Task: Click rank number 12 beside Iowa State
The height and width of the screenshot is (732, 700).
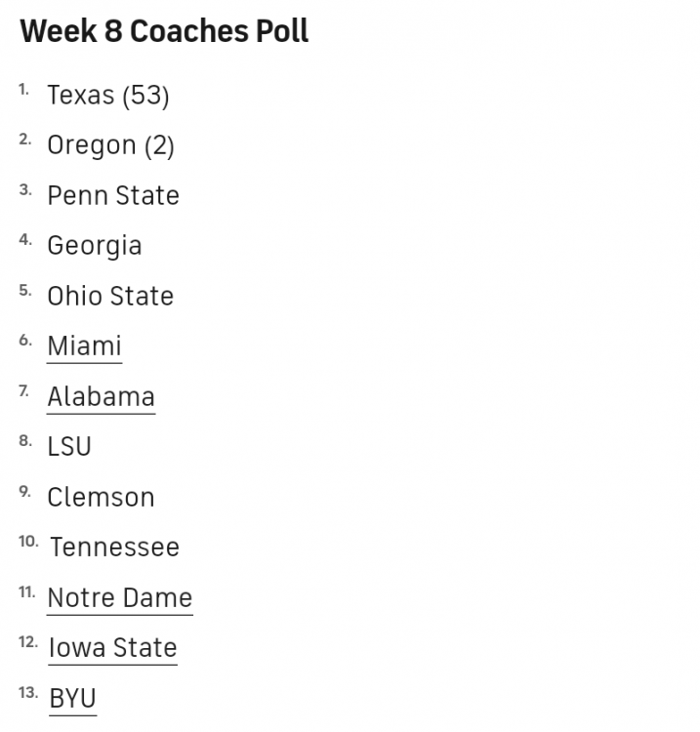Action: pos(28,642)
